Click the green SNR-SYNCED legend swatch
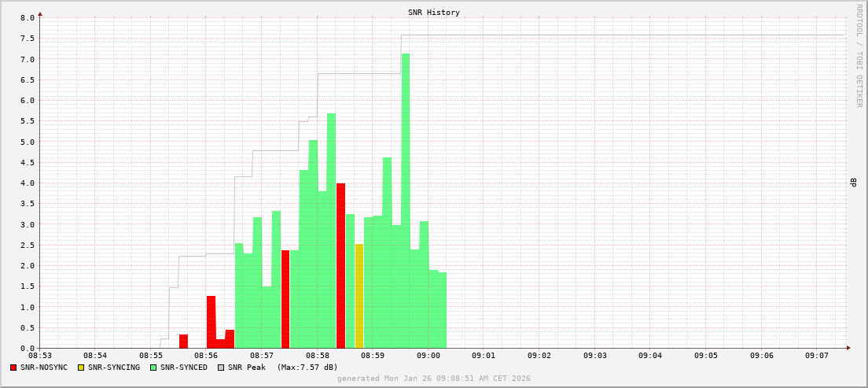The image size is (868, 388). tap(153, 368)
